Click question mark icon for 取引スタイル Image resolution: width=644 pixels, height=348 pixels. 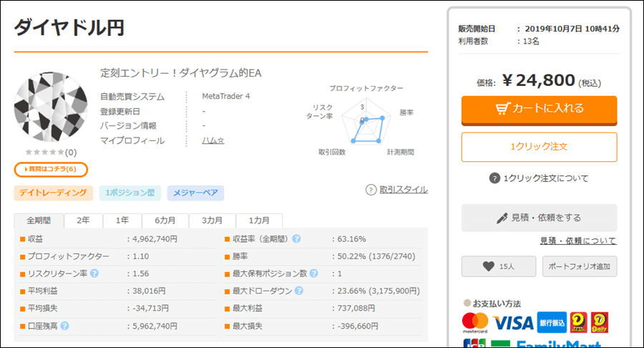click(x=371, y=190)
